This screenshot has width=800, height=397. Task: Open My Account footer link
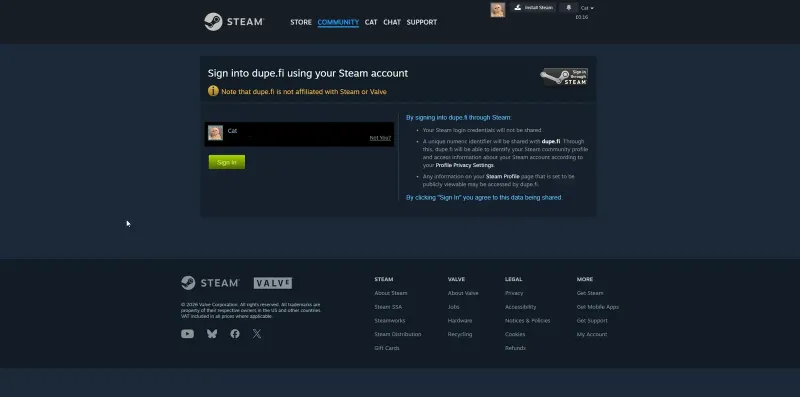[x=592, y=334]
